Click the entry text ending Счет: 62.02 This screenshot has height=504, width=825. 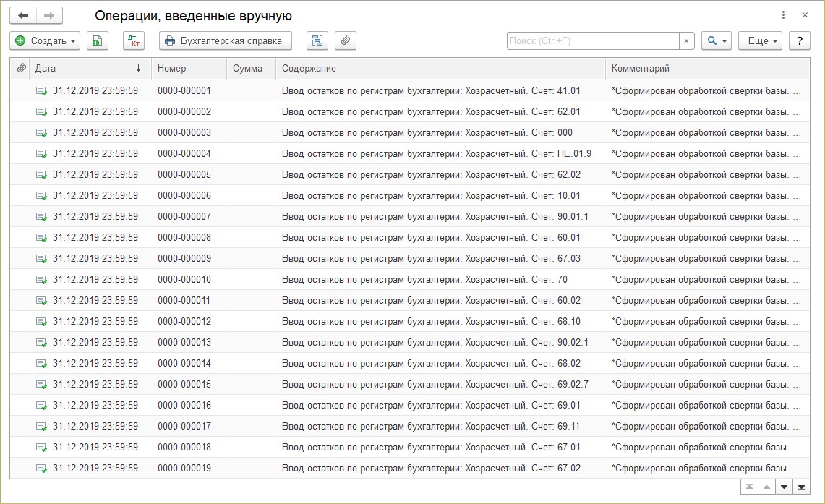[x=431, y=175]
